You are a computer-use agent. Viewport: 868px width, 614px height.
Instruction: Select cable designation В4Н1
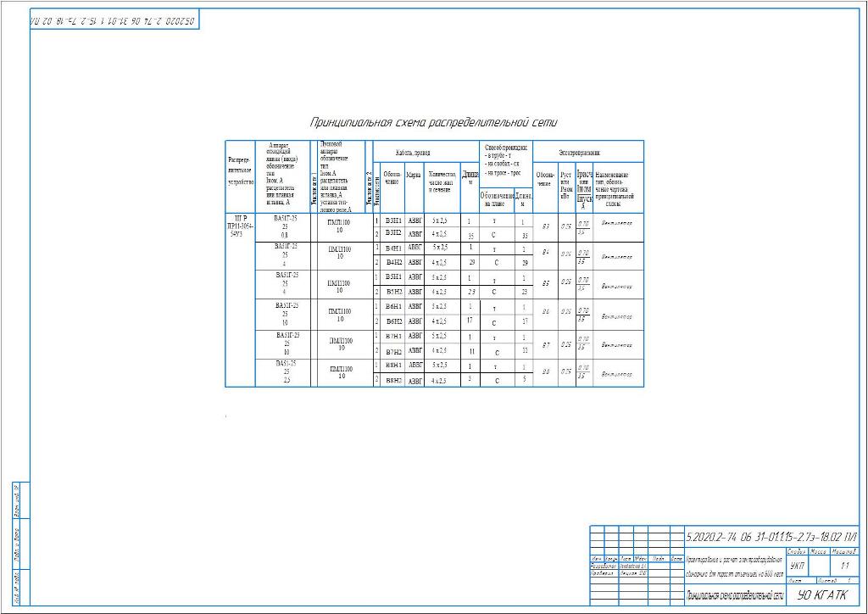393,248
